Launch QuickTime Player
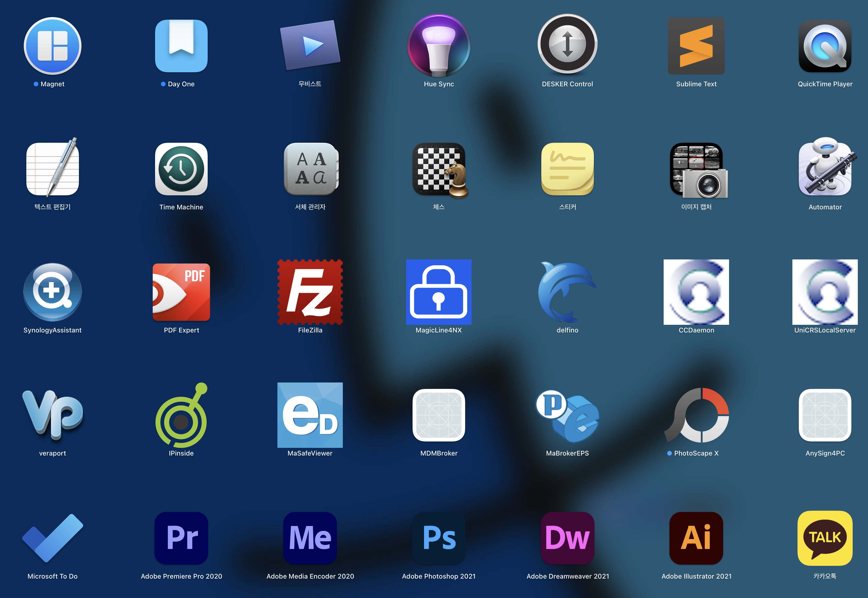This screenshot has height=598, width=868. pos(825,46)
